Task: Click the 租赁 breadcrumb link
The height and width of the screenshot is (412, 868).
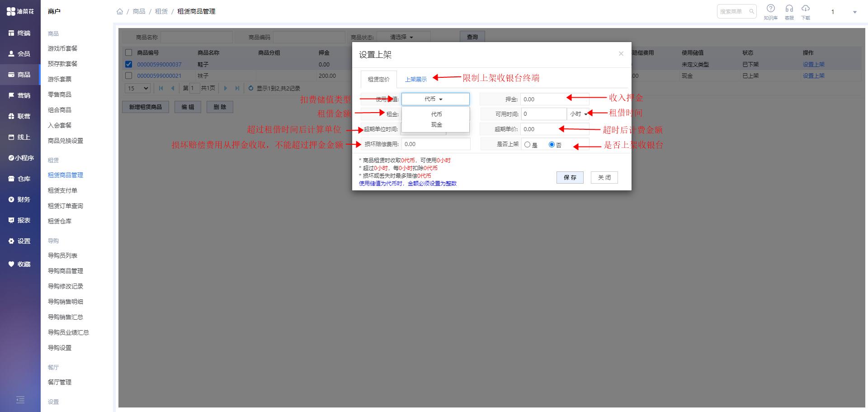Action: 161,11
